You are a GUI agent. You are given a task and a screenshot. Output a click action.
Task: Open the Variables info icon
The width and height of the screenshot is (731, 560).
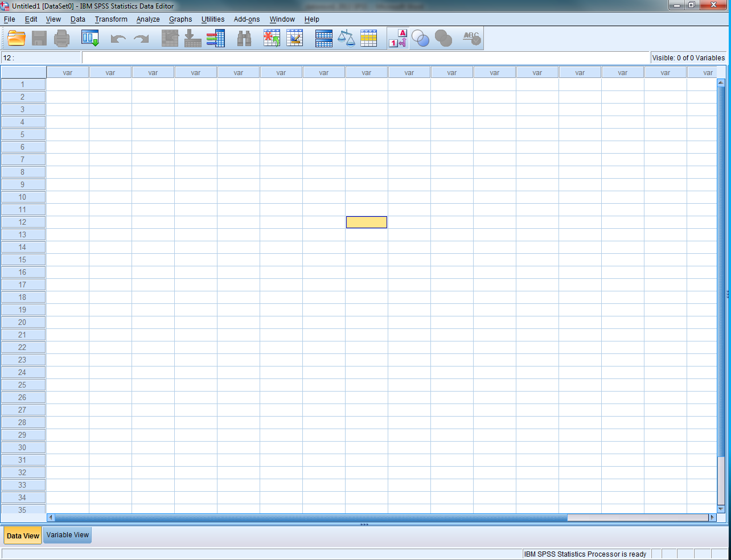point(215,39)
